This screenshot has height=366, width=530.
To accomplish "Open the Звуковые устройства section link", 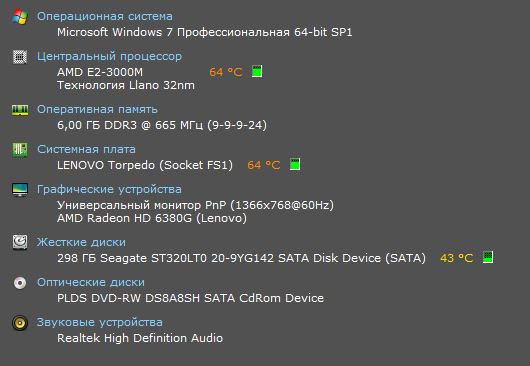I will pos(100,322).
